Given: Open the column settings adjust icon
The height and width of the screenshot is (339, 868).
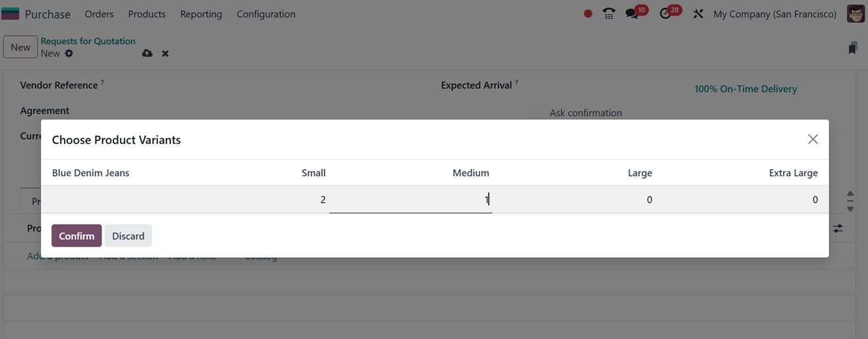Looking at the screenshot, I should click(838, 228).
